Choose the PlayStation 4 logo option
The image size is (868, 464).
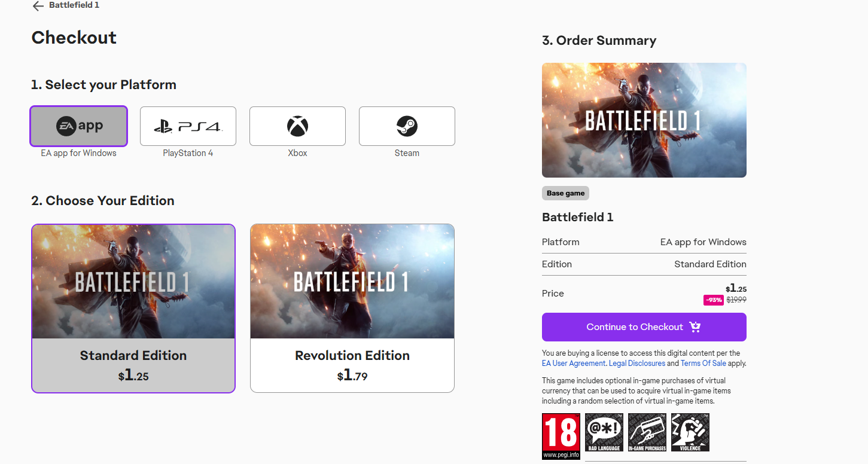188,126
